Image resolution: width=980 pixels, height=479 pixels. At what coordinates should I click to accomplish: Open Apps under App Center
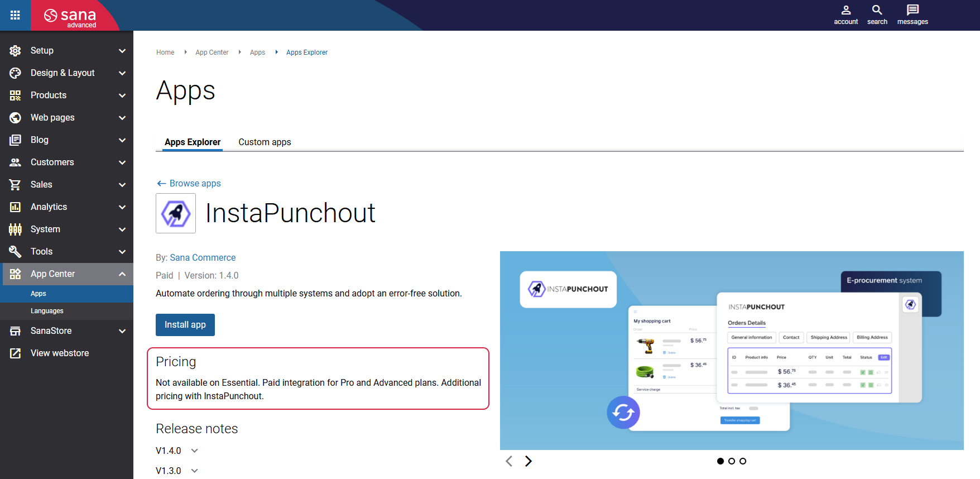(67, 294)
